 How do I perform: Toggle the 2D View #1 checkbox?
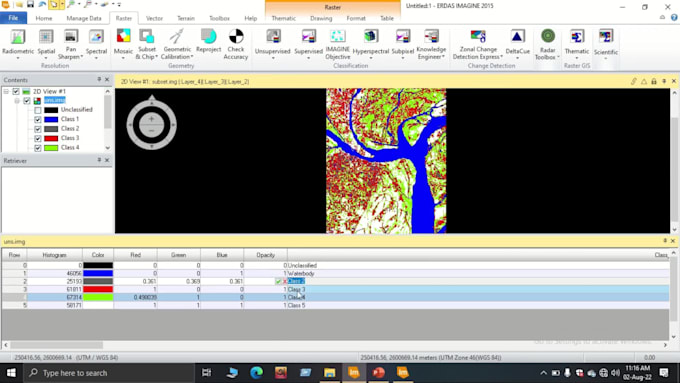coord(16,91)
